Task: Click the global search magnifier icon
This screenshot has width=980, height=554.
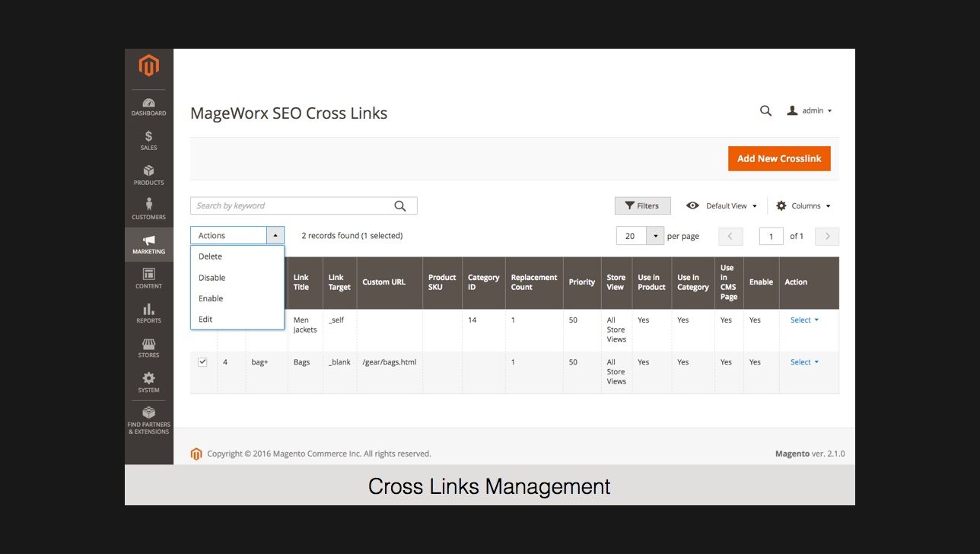Action: click(766, 111)
